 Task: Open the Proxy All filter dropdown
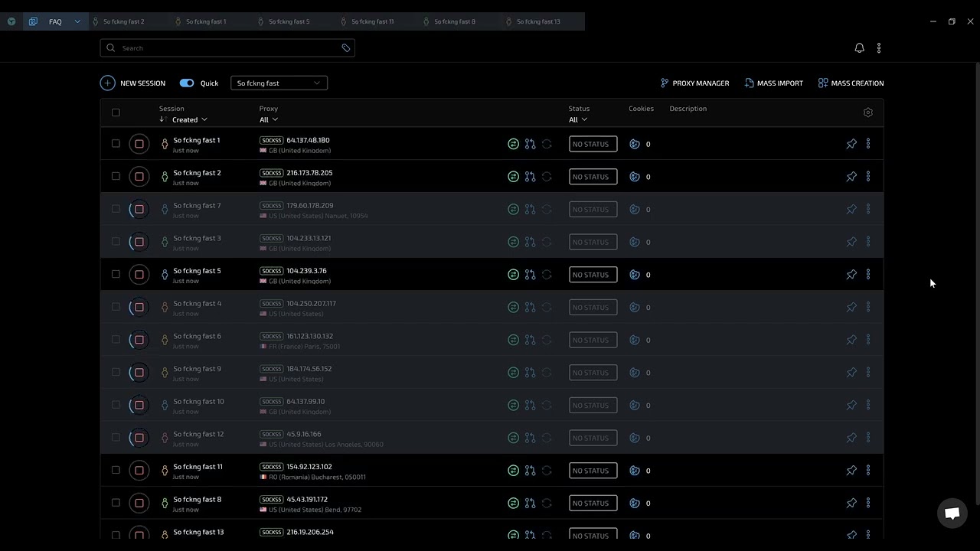point(269,119)
